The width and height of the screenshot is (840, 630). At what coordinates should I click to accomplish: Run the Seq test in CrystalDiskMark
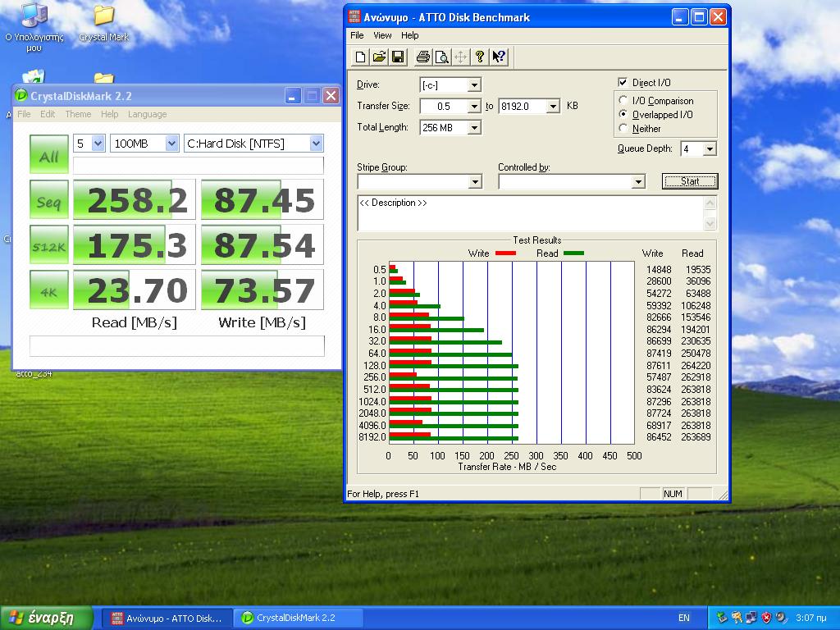point(48,200)
